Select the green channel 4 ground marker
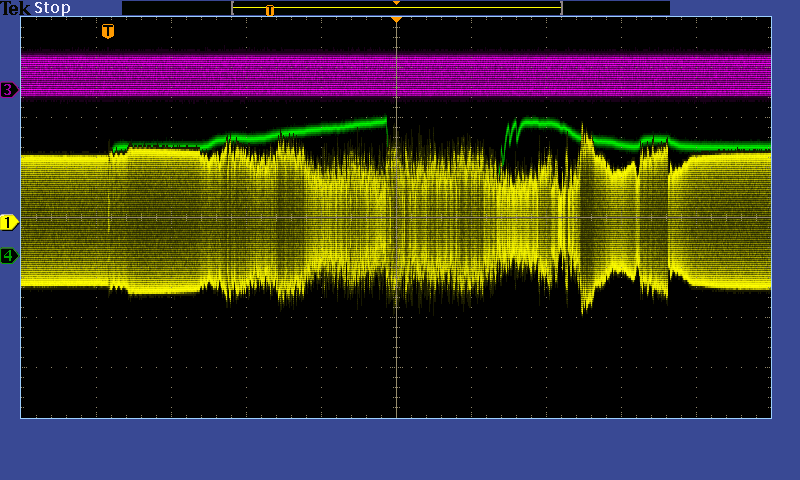Viewport: 800px width, 480px height. point(9,255)
